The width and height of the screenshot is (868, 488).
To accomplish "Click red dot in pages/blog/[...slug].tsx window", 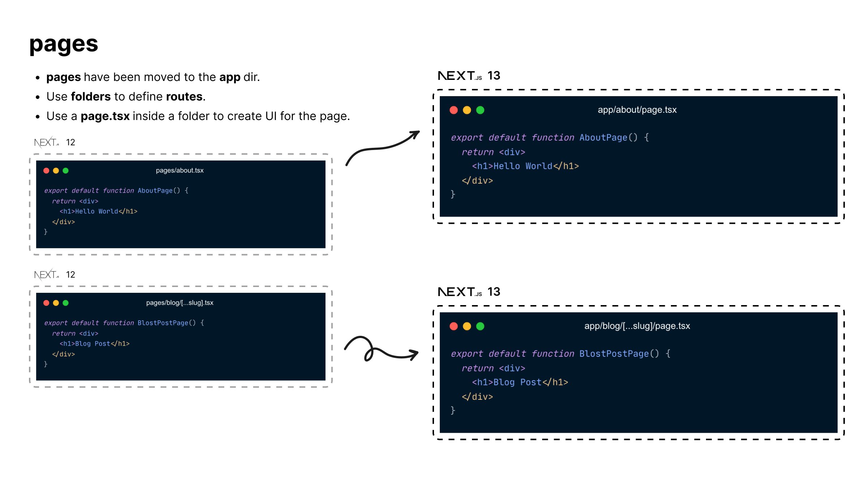I will pyautogui.click(x=46, y=303).
